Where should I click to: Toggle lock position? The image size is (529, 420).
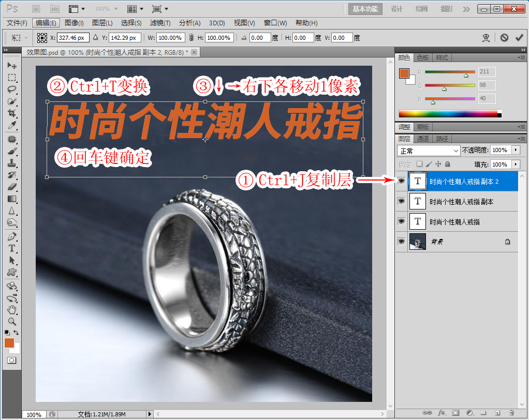pyautogui.click(x=438, y=164)
